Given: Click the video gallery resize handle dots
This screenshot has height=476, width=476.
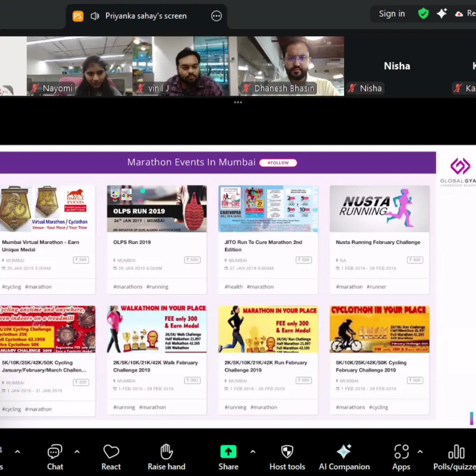Looking at the screenshot, I should pos(238,102).
